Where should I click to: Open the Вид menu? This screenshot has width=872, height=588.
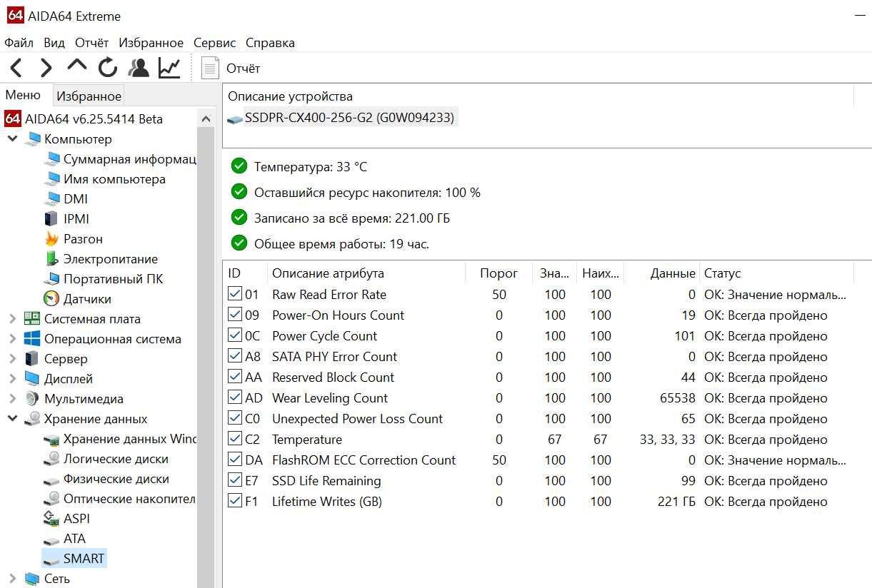click(x=54, y=43)
